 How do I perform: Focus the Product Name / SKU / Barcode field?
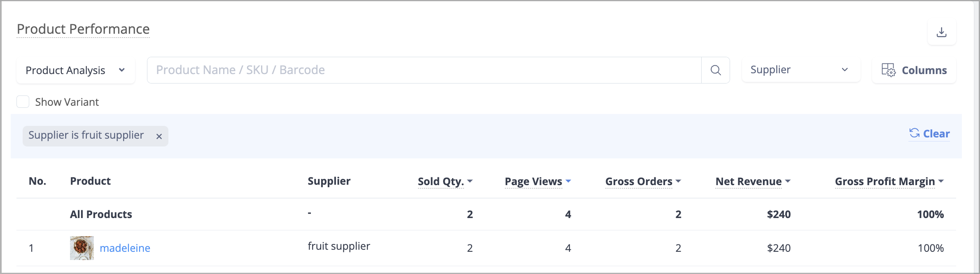[424, 70]
